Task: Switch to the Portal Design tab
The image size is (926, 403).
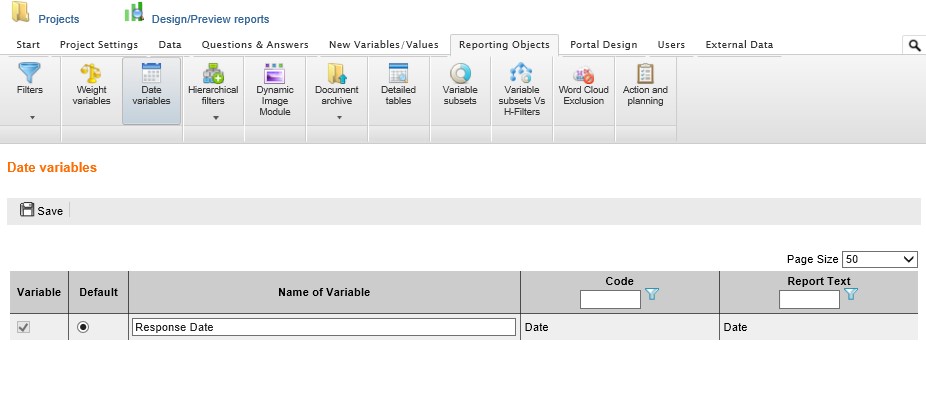Action: tap(603, 45)
